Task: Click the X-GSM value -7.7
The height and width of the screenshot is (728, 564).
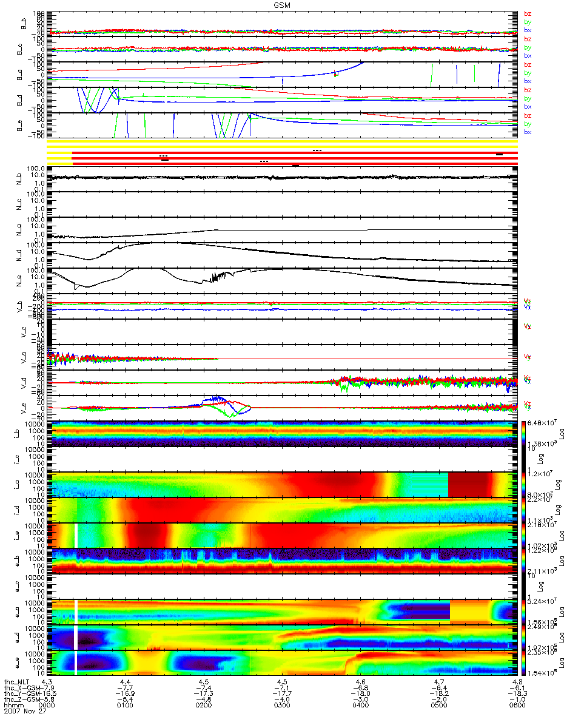Action: tap(124, 688)
